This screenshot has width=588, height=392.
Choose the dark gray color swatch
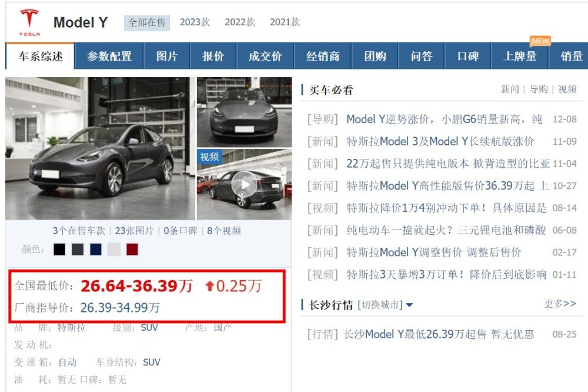coord(78,250)
